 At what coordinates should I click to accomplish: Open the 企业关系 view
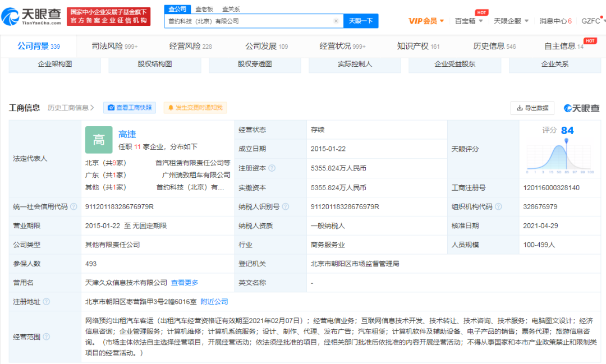tap(554, 64)
